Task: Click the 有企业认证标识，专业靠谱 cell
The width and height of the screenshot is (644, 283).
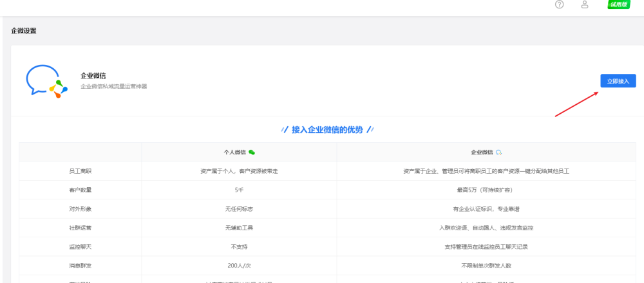Action: coord(486,209)
